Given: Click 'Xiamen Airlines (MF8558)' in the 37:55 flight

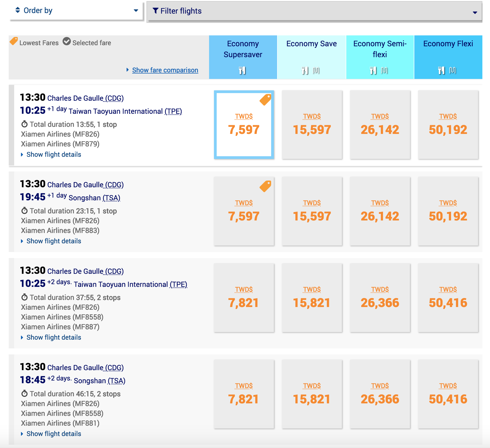Looking at the screenshot, I should tap(62, 317).
